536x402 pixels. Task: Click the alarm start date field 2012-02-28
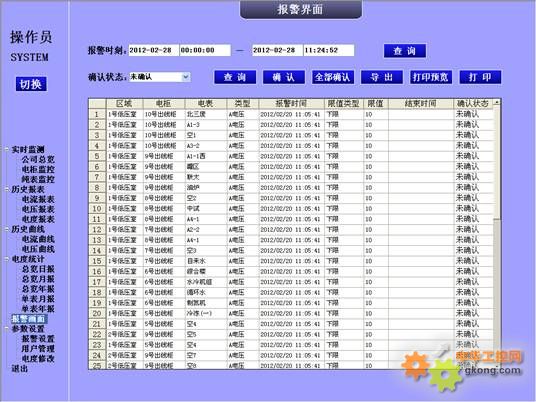(x=153, y=50)
